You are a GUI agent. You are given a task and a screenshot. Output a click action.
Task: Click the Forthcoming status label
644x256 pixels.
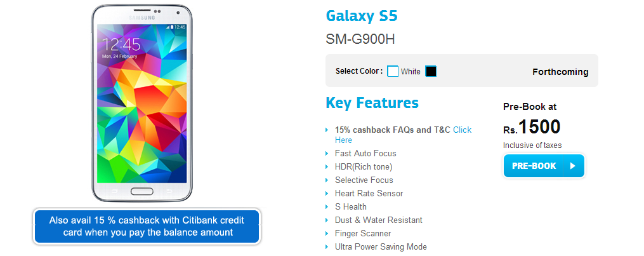[560, 72]
